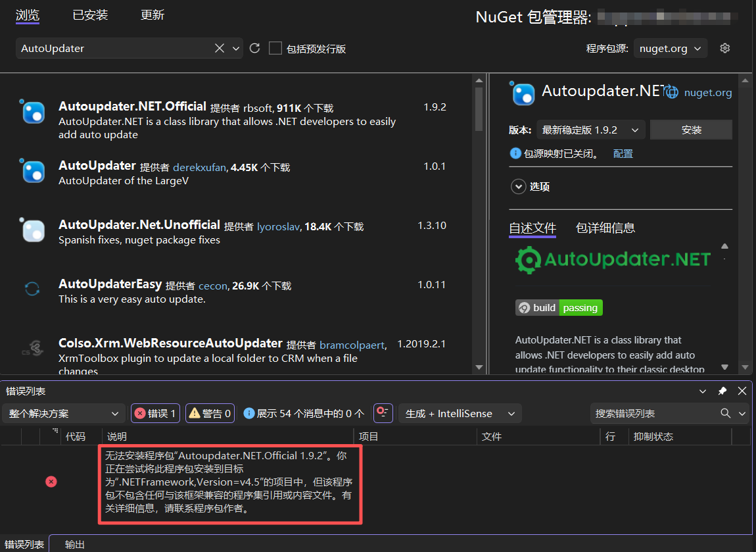Click the search magnifier in error list
756x552 pixels.
point(725,413)
